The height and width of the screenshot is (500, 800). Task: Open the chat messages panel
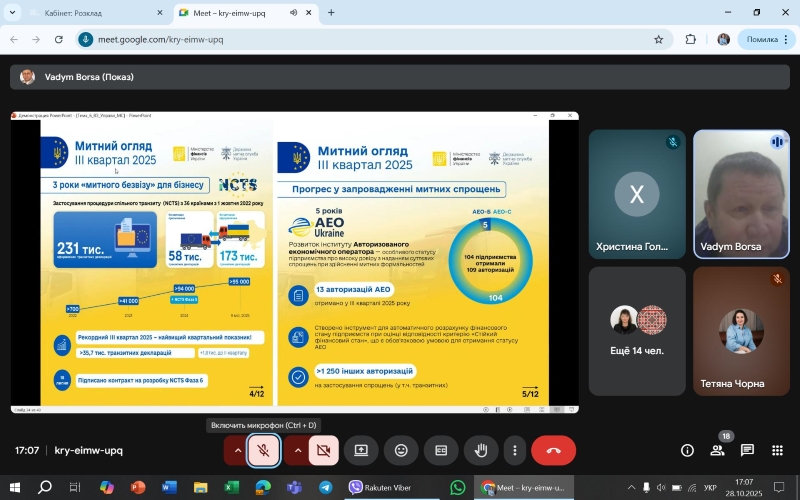(747, 451)
